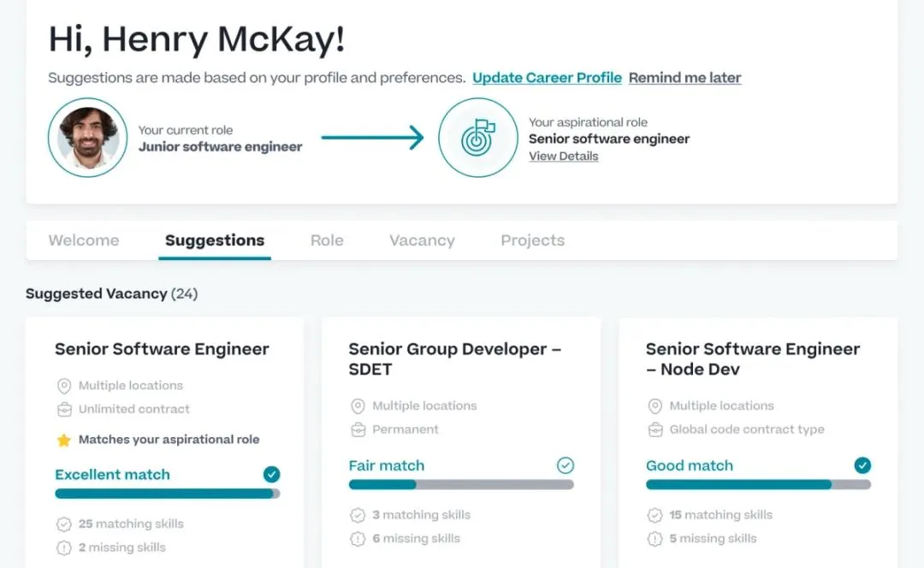
Task: Open View Details for aspirational role
Action: [563, 157]
